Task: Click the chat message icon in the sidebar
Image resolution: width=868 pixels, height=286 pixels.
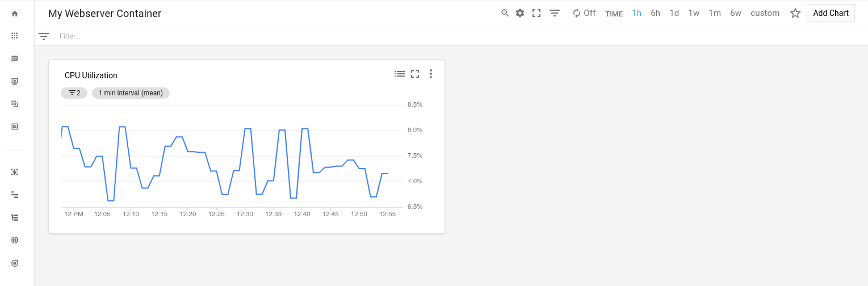Action: point(15,58)
